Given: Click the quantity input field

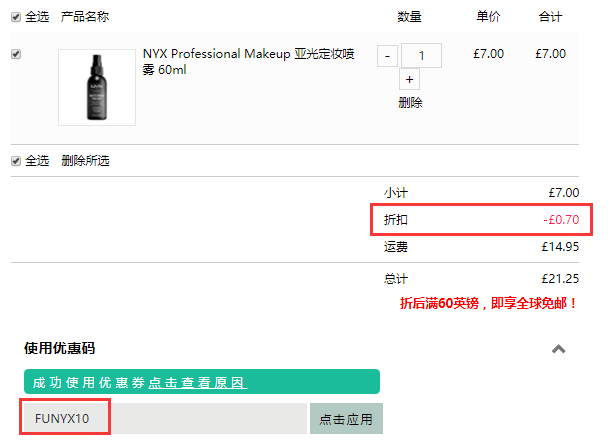Looking at the screenshot, I should pyautogui.click(x=421, y=56).
